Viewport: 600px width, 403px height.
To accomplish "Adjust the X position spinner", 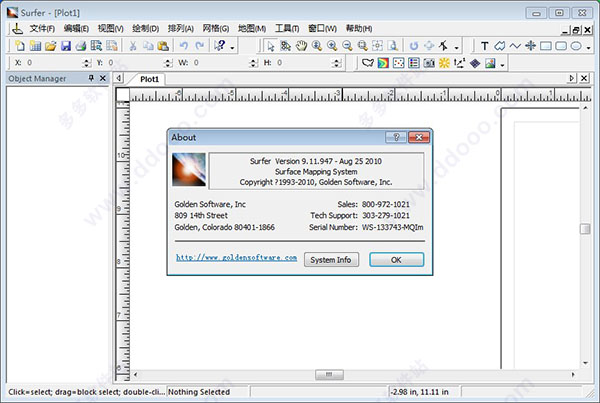I will [87, 63].
